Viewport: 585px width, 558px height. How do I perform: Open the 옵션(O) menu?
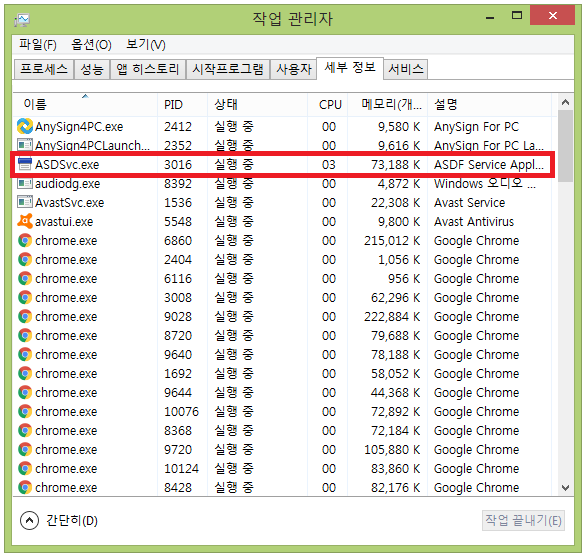[x=91, y=45]
